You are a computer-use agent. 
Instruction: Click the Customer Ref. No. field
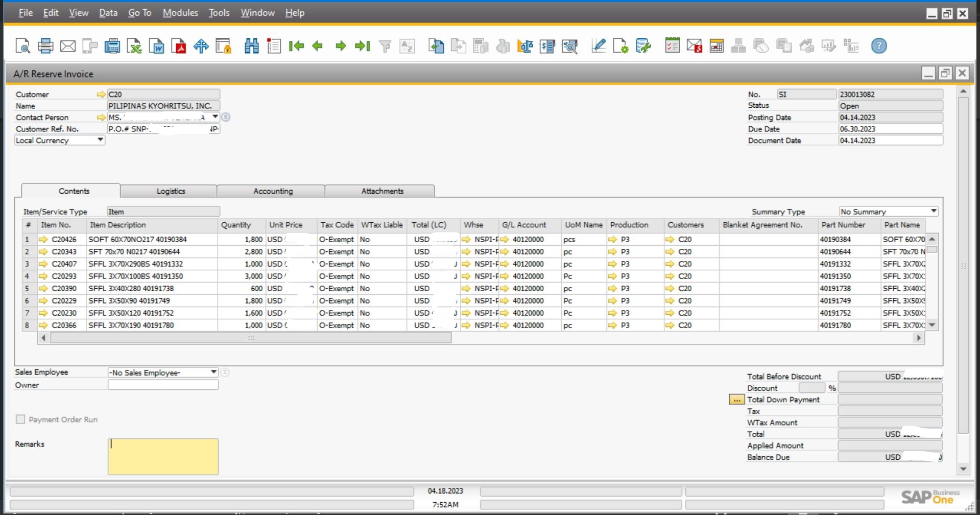(163, 129)
